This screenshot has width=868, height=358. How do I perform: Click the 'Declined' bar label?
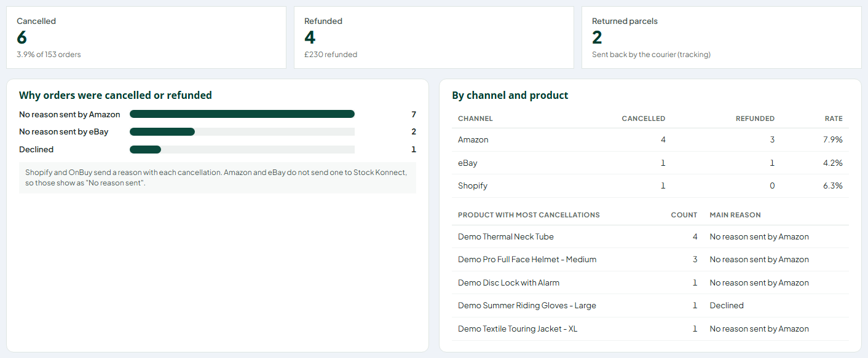36,149
